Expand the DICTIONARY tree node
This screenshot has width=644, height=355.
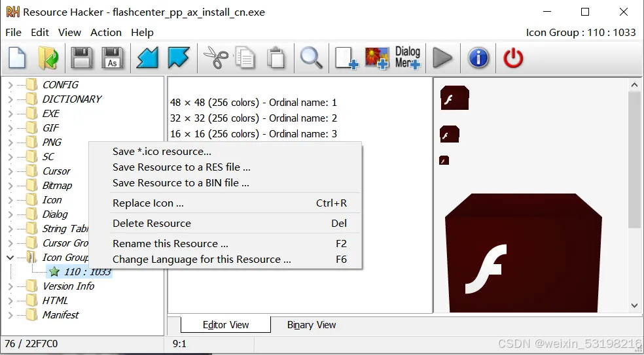[10, 99]
